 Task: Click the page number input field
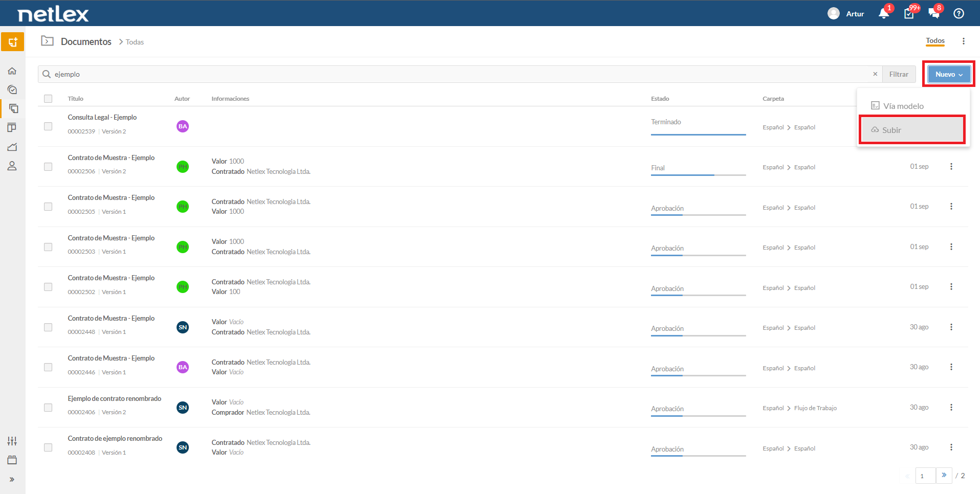925,476
